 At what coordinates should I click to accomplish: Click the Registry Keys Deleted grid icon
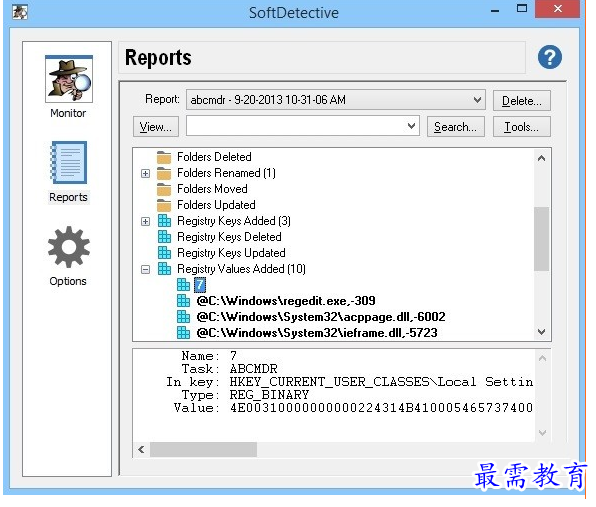[164, 237]
